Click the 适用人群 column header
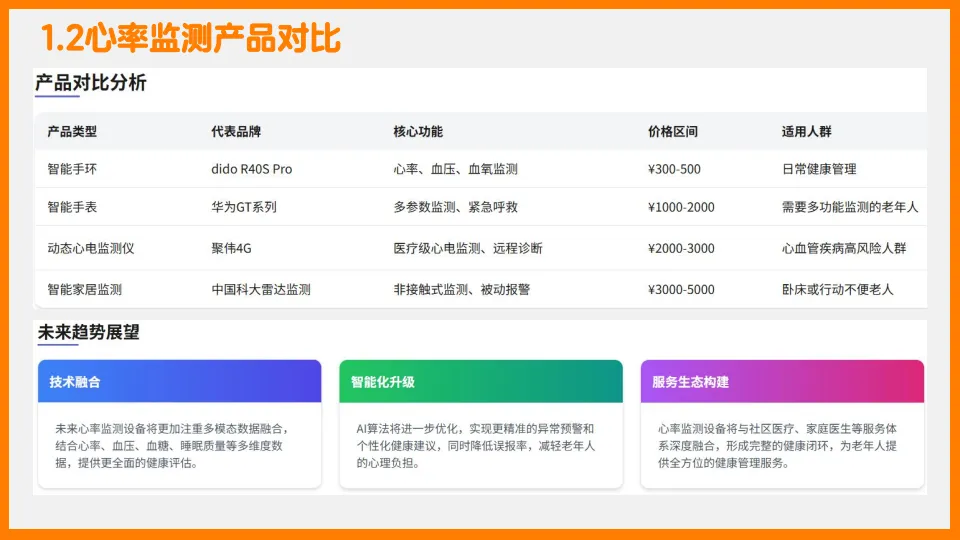960x540 pixels. [x=806, y=132]
